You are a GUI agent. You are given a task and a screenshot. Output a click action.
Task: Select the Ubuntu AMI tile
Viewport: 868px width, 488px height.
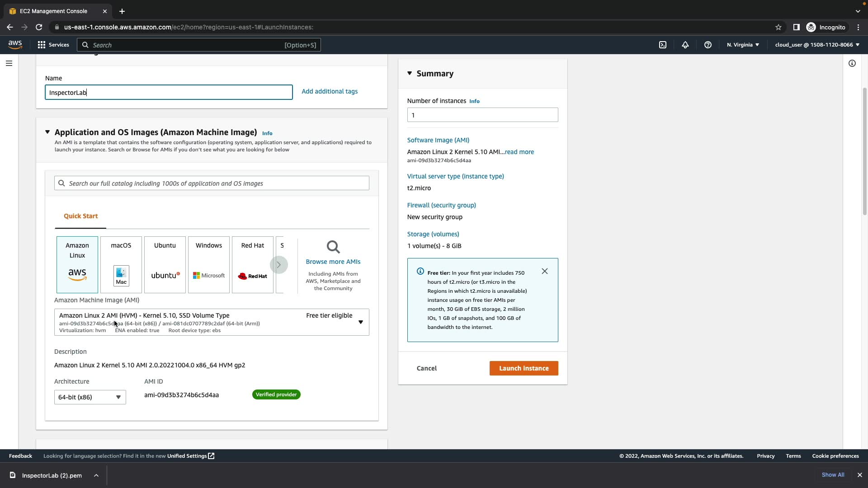[165, 265]
